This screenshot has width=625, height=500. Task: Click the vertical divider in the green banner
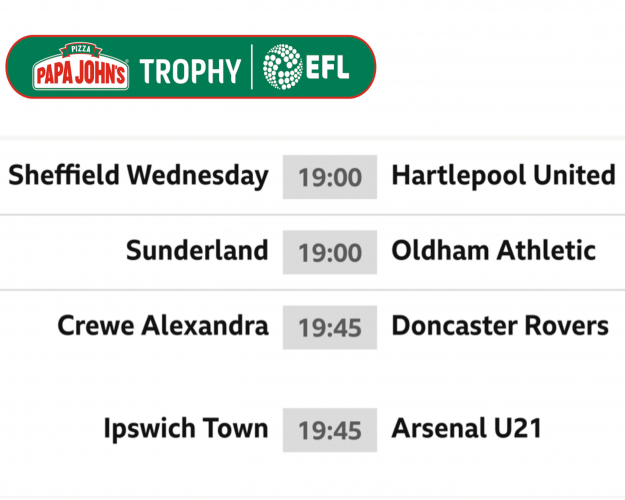coord(251,68)
